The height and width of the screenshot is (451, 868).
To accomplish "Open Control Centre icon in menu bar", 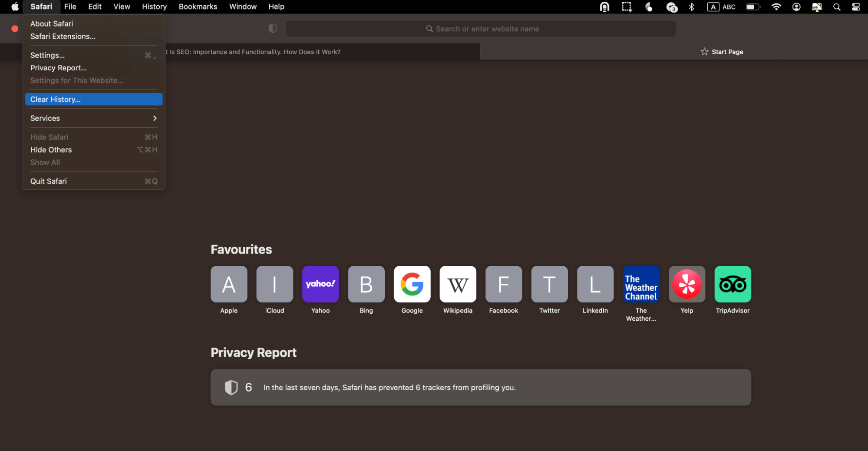I will [x=856, y=7].
